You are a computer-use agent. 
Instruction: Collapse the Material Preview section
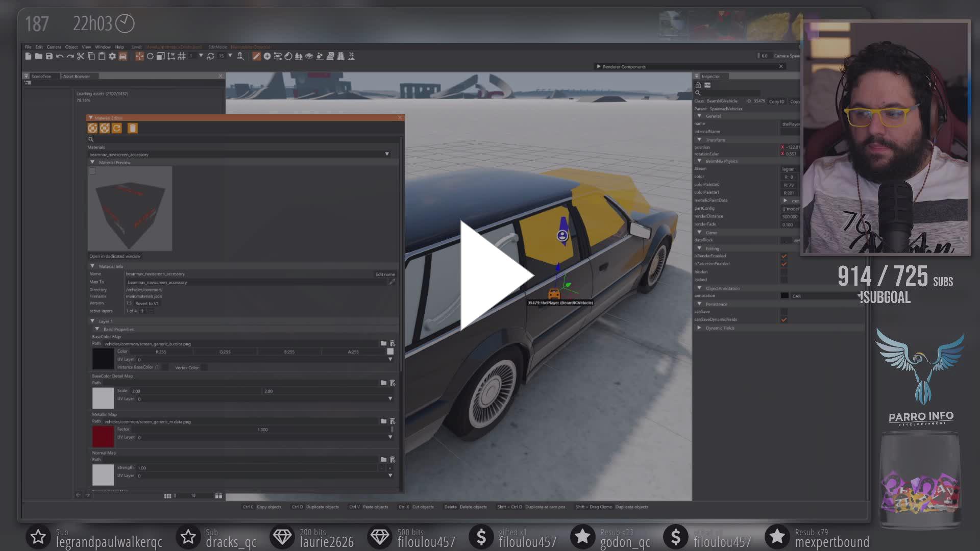(92, 162)
